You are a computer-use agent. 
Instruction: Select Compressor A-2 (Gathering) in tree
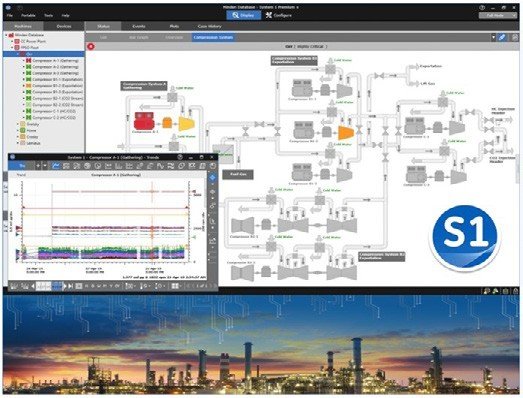click(x=55, y=67)
